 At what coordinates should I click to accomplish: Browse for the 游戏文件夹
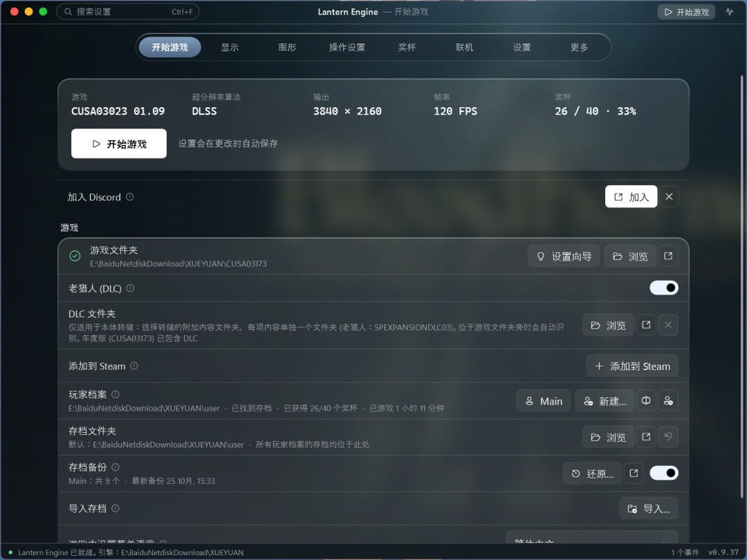pyautogui.click(x=630, y=256)
